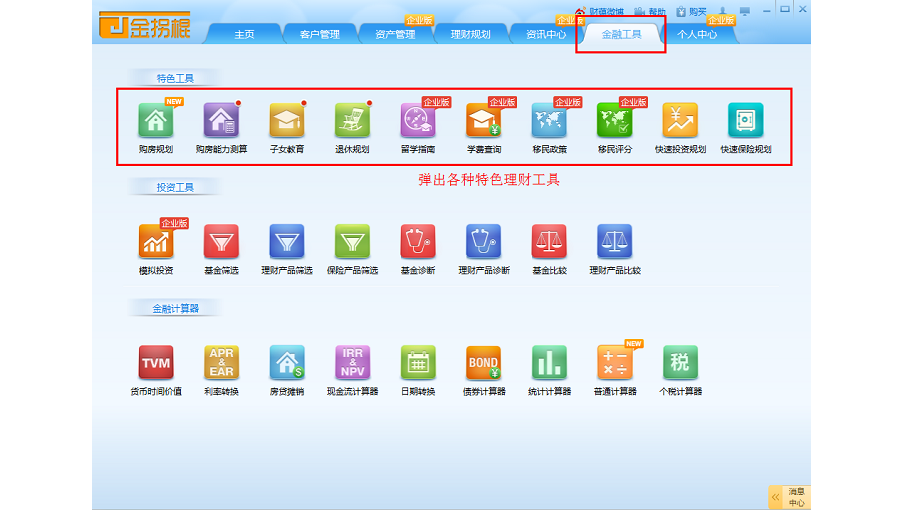Click the 购买 purchase link
This screenshot has height=510, width=900.
click(690, 12)
